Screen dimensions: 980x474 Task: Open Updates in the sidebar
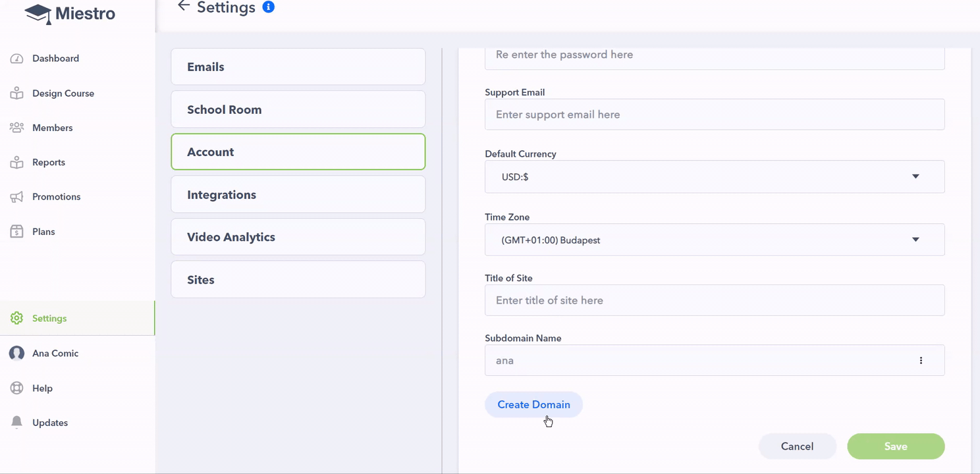50,423
